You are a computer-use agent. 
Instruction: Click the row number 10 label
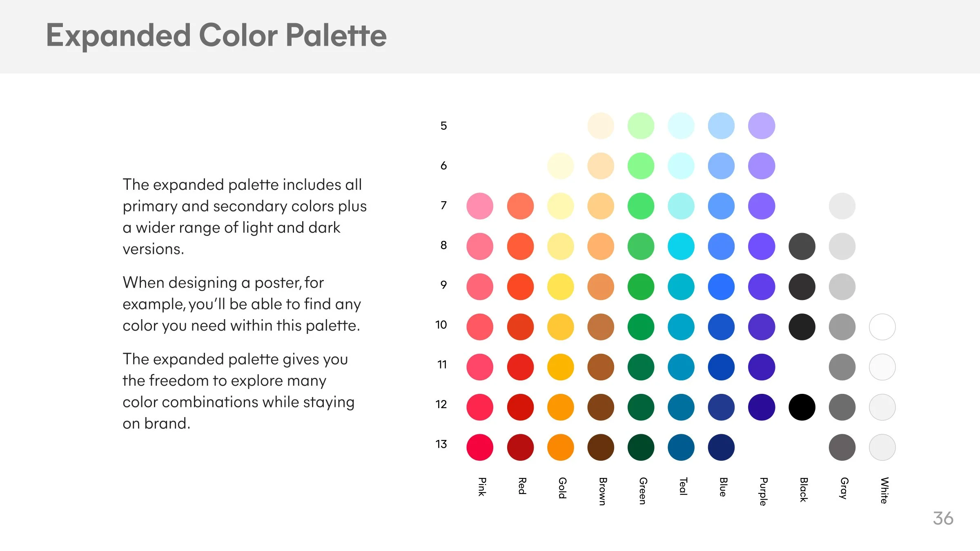click(x=441, y=325)
